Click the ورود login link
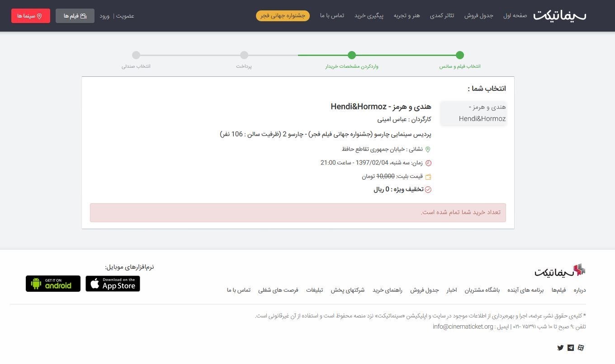 (105, 16)
